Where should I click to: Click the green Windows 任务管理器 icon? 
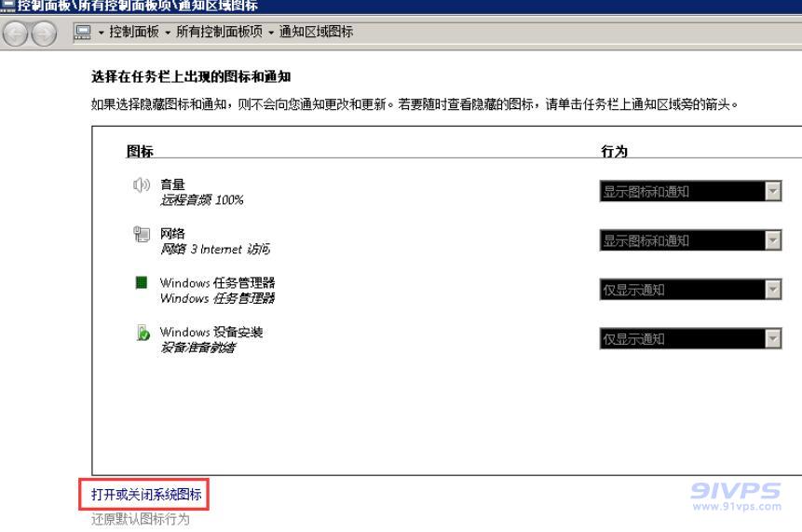[142, 282]
